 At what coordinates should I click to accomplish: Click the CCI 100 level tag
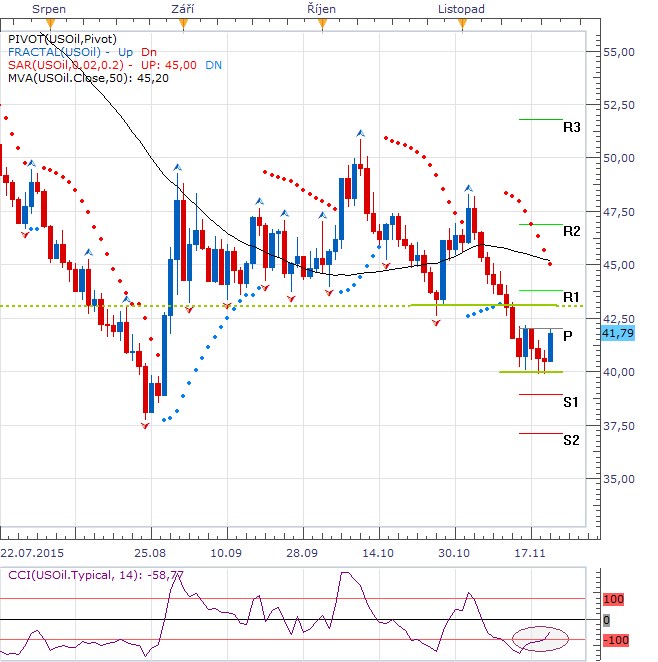613,599
